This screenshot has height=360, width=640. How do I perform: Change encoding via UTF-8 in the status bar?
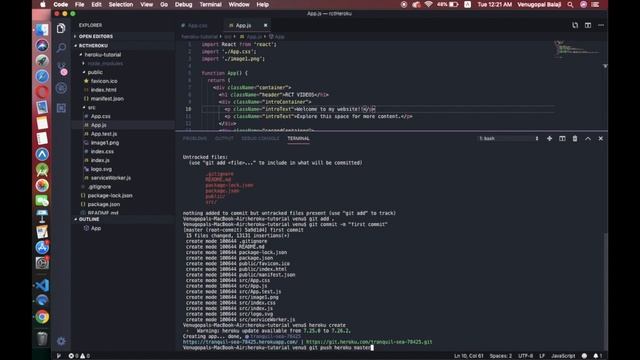(x=525, y=356)
